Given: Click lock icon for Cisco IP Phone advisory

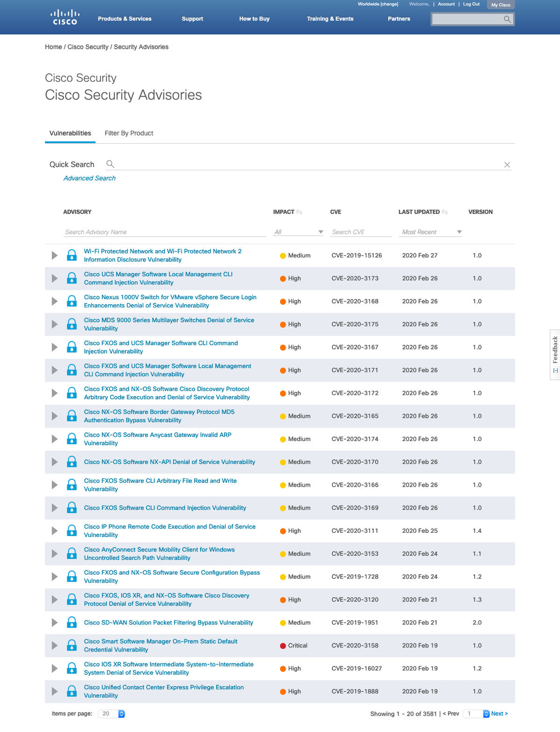Looking at the screenshot, I should click(72, 530).
